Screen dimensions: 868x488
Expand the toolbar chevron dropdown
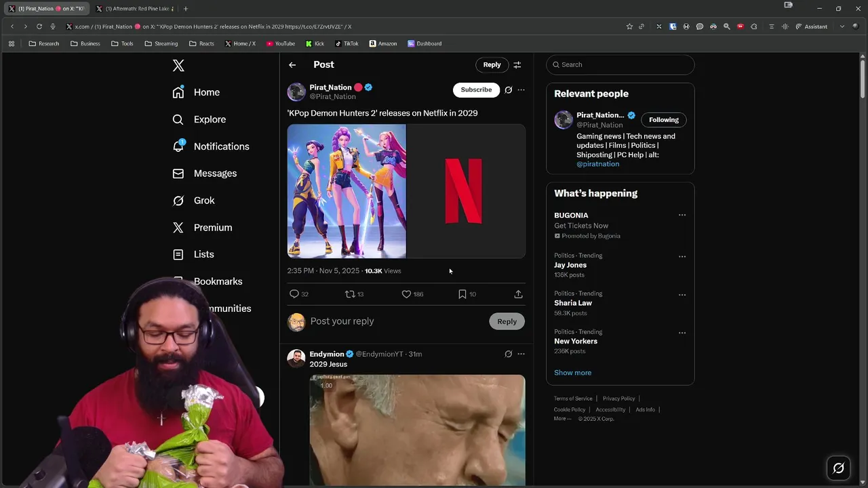click(x=842, y=26)
